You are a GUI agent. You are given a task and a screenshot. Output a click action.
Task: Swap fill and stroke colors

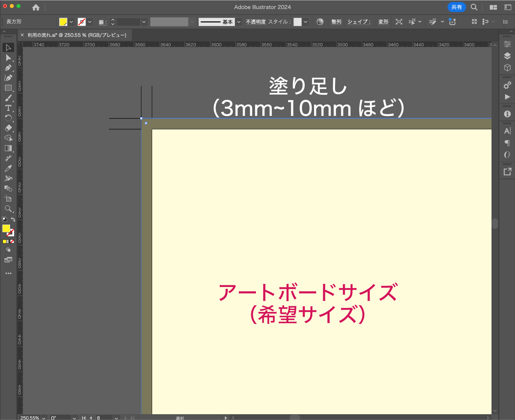13,220
